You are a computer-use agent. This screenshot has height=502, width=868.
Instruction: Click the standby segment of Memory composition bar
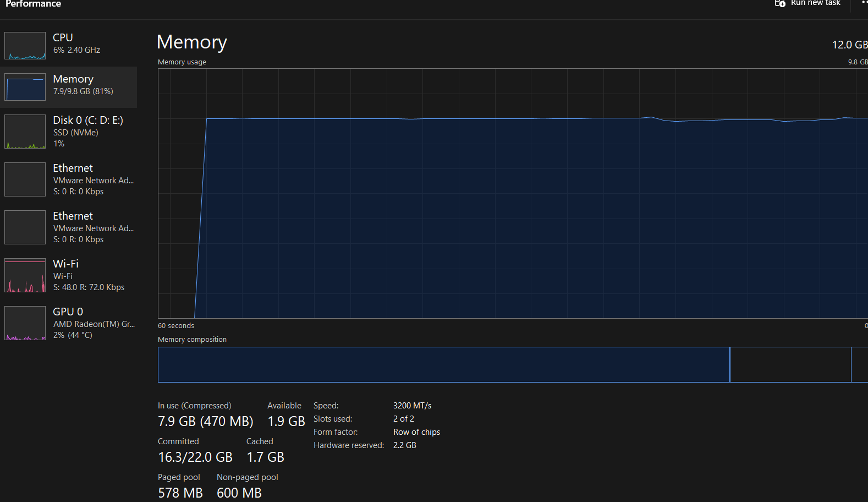click(x=790, y=364)
